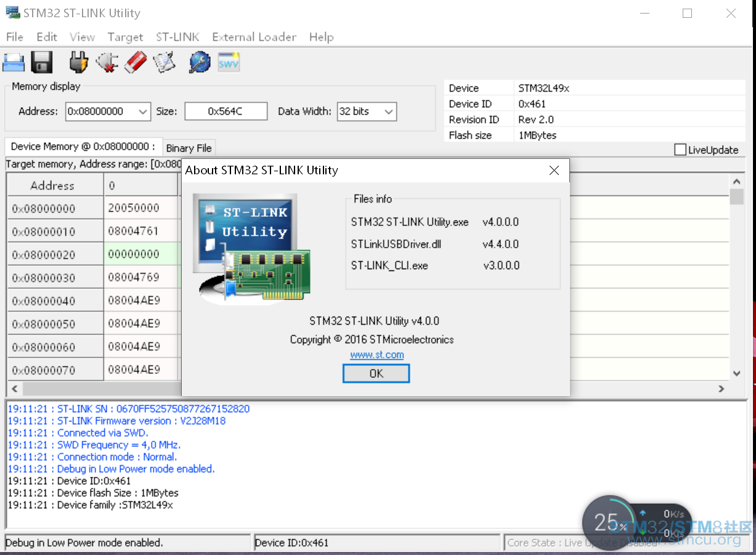Screen dimensions: 756x555
Task: Click the application icon in the title bar
Action: (x=12, y=13)
